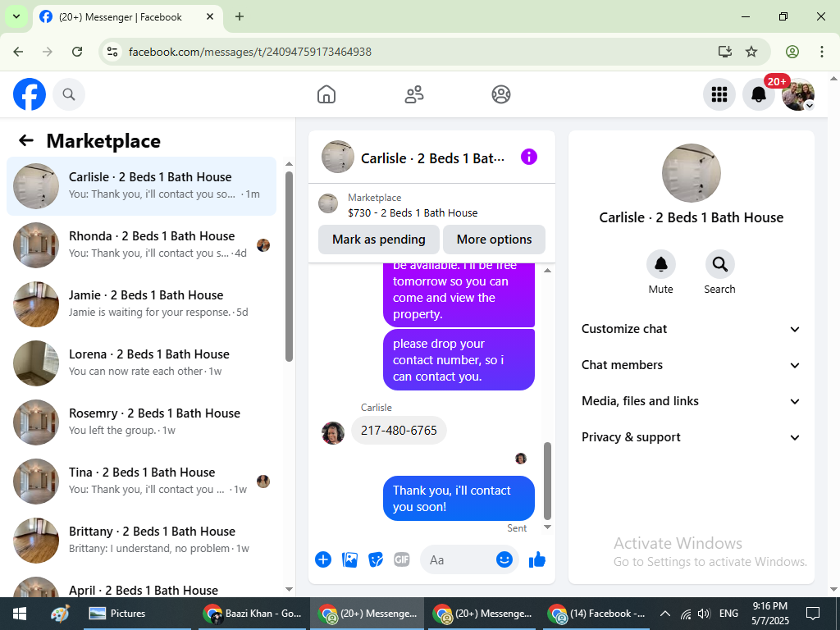Image resolution: width=840 pixels, height=630 pixels.
Task: Click the chat scroll down arrow
Action: [x=547, y=527]
